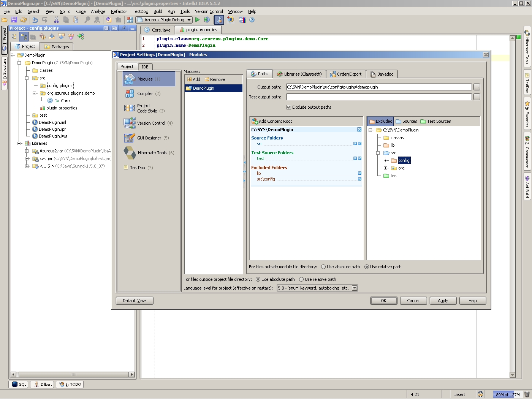
Task: Expand config folder in content tree
Action: [386, 160]
